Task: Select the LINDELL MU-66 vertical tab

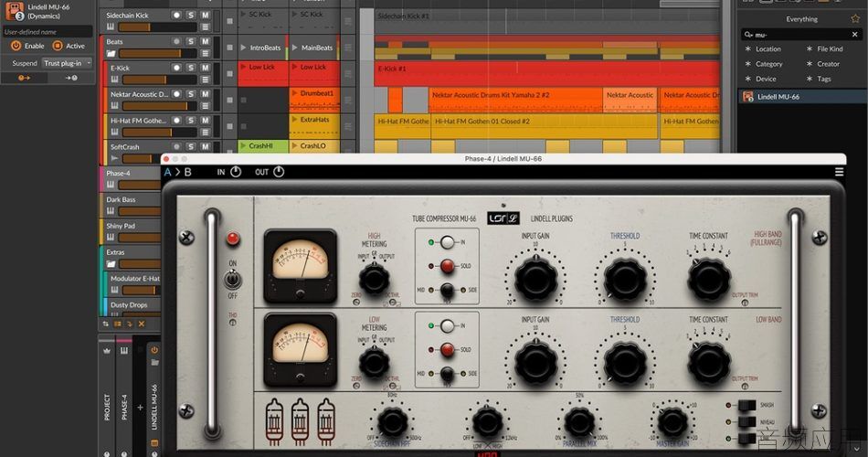Action: click(x=154, y=407)
